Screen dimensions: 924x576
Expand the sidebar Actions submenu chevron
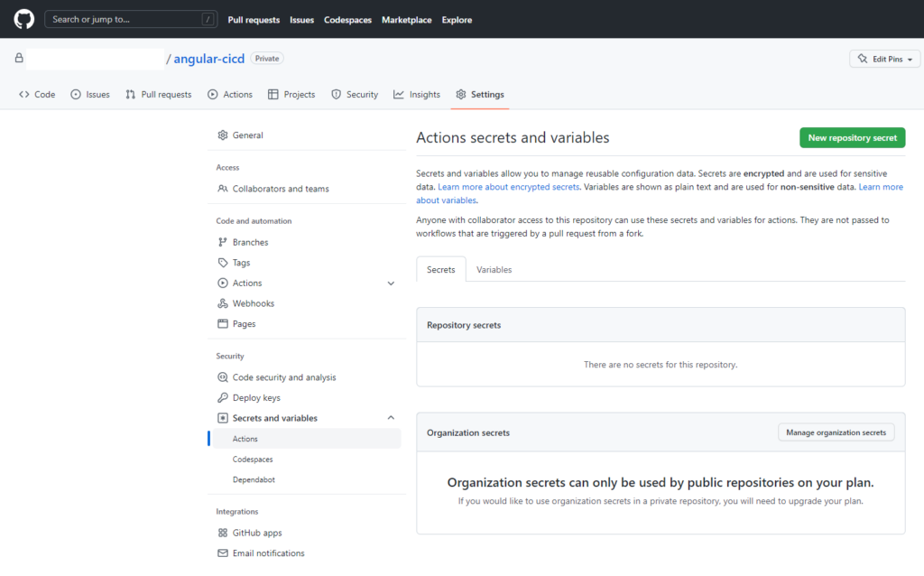pos(391,283)
